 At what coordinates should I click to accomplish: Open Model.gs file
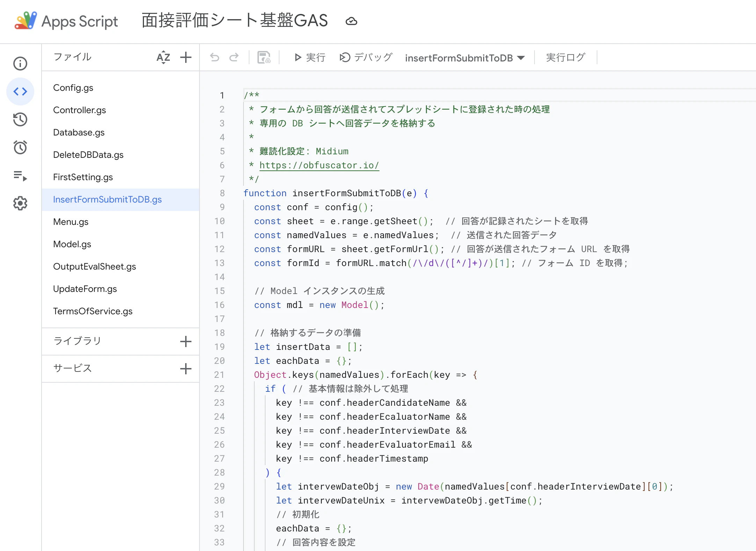point(121,244)
